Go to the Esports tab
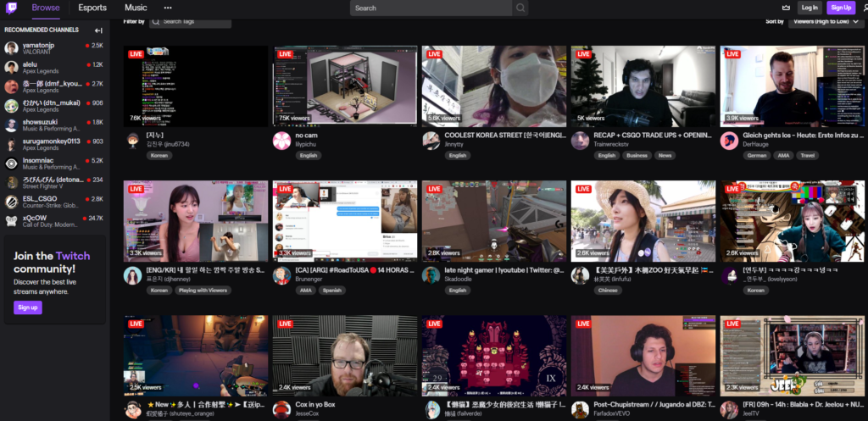The width and height of the screenshot is (868, 421). (x=92, y=8)
